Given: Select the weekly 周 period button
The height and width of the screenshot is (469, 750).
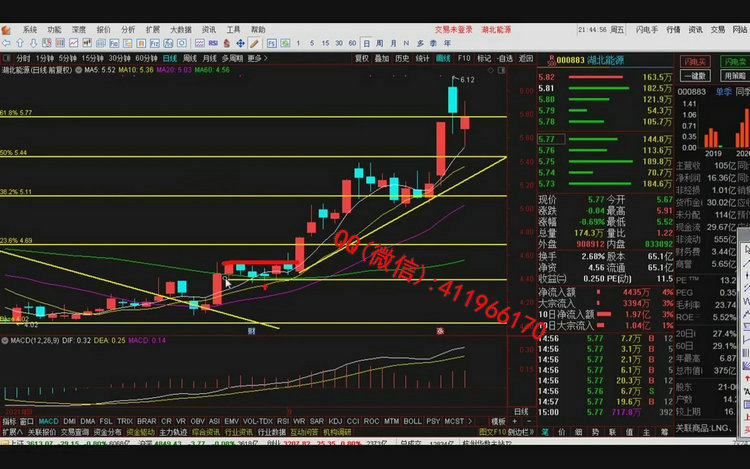Looking at the screenshot, I should pos(379,44).
